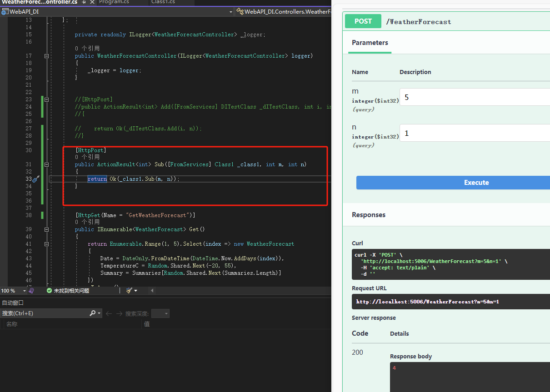Collapse the Sub method at line 31
The image size is (550, 392).
[x=46, y=164]
